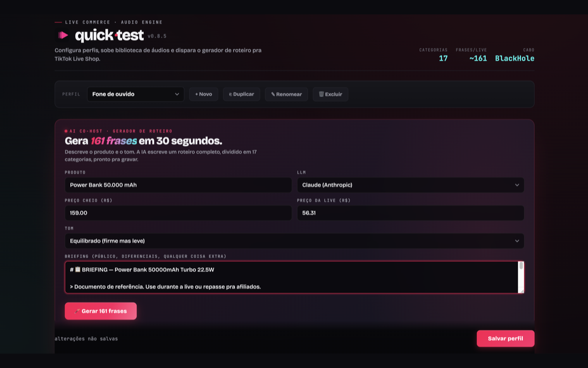
Task: Click the LIVE COMMERCE · AUDIO ENGINE label
Action: [x=114, y=22]
